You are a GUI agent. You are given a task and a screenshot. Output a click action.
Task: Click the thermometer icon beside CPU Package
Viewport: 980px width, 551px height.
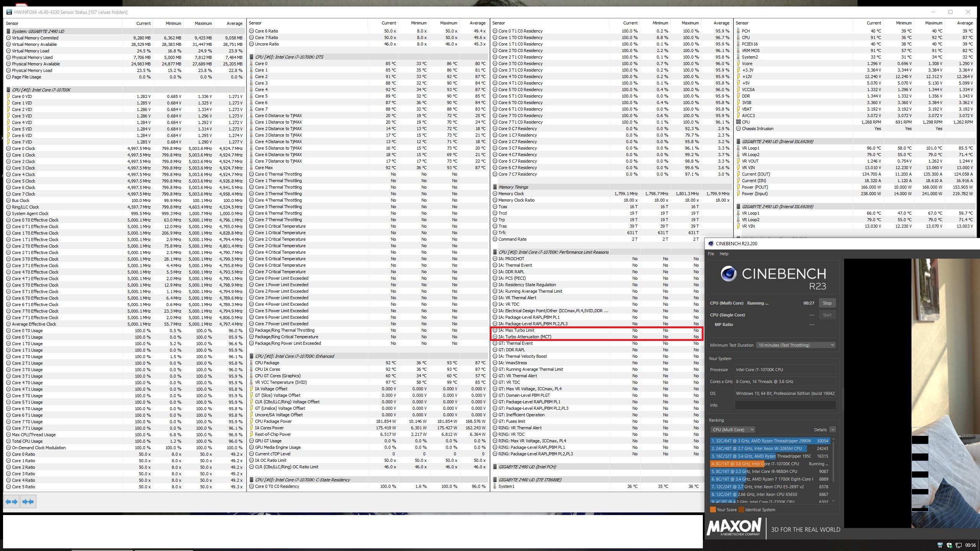[x=252, y=363]
